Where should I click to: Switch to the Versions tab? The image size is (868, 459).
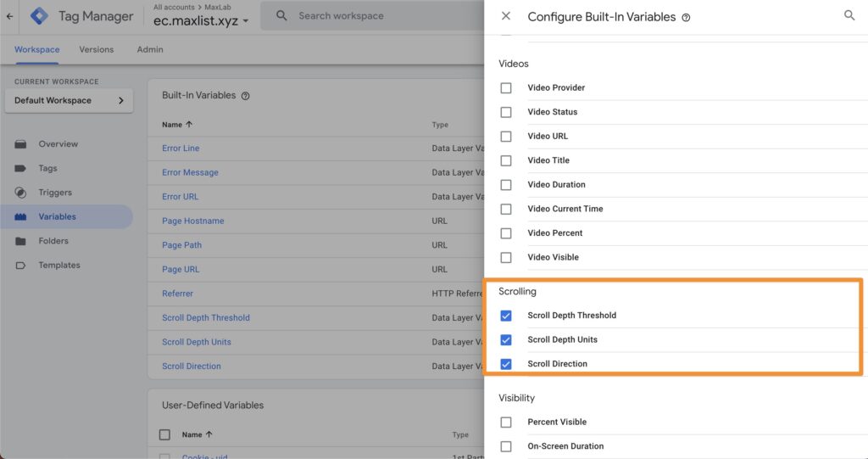[x=97, y=49]
